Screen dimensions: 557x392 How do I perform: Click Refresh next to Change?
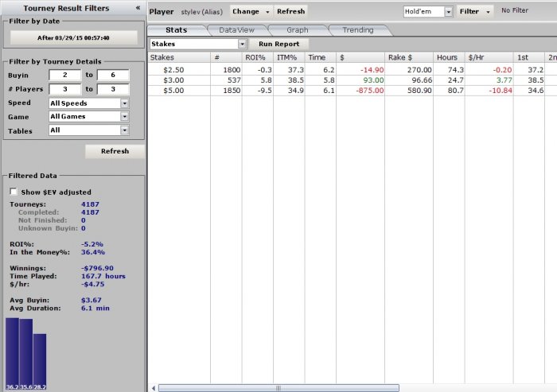tap(291, 12)
